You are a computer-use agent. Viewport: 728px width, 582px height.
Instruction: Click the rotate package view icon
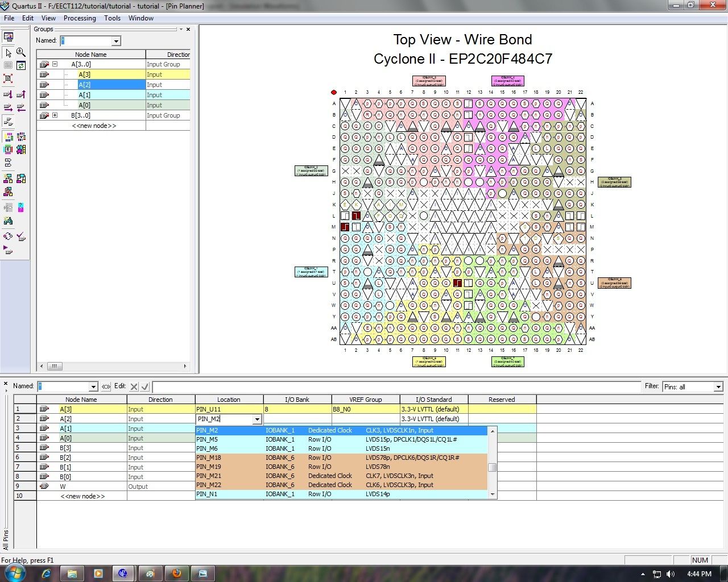pos(21,66)
